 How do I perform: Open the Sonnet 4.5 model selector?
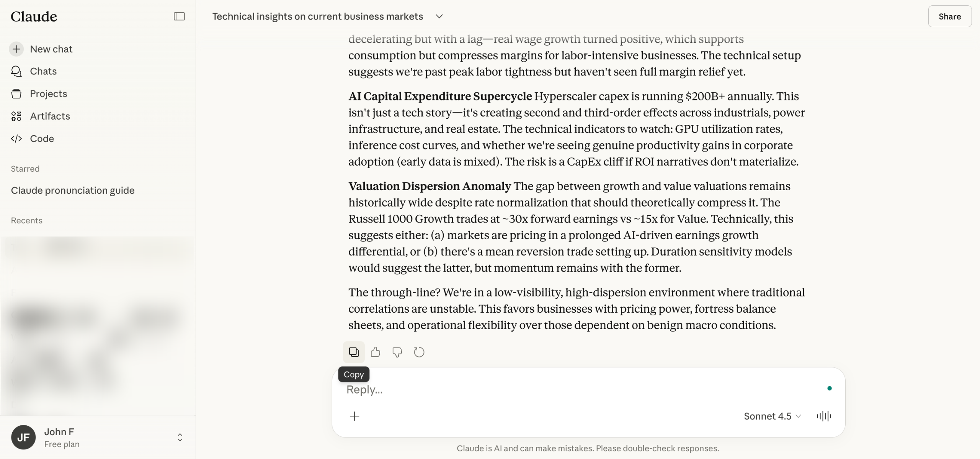pos(772,416)
